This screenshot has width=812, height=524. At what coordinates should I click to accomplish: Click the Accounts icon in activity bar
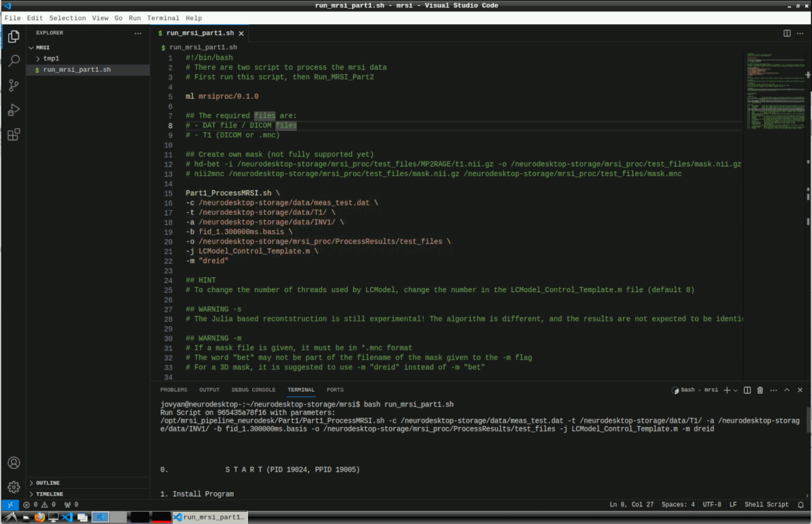coord(13,463)
